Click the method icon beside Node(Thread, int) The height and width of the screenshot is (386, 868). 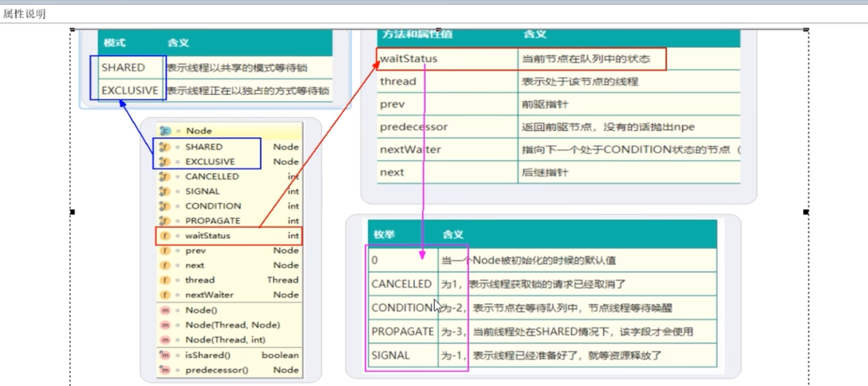point(165,340)
